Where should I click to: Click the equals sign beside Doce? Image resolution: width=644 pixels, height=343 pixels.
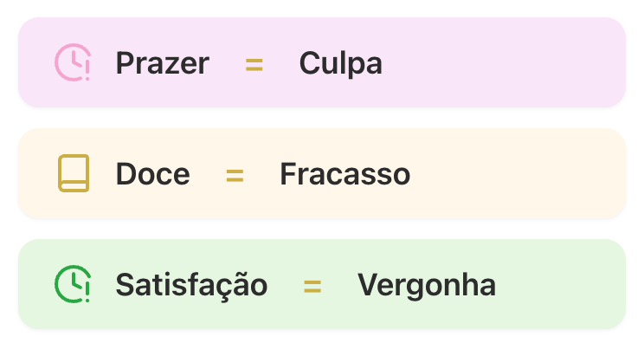coord(235,176)
